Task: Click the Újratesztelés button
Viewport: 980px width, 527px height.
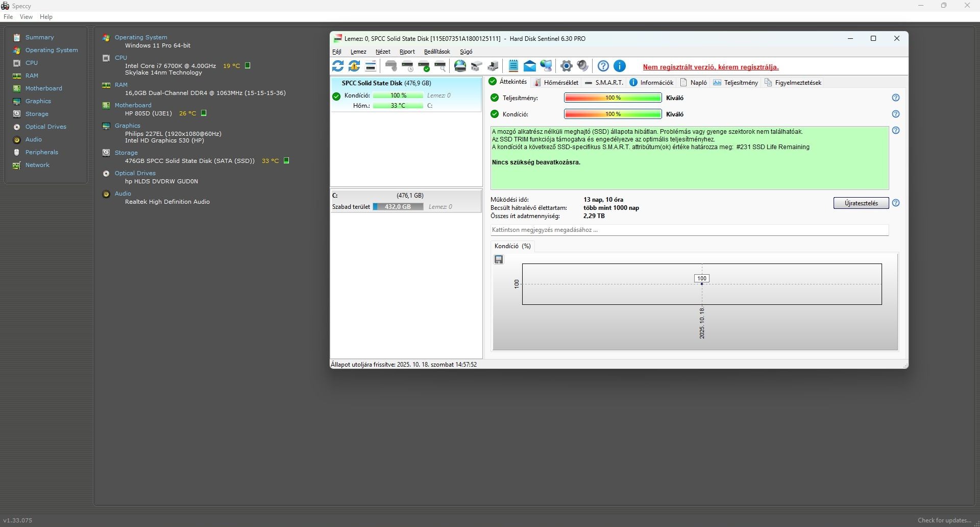Action: (861, 203)
